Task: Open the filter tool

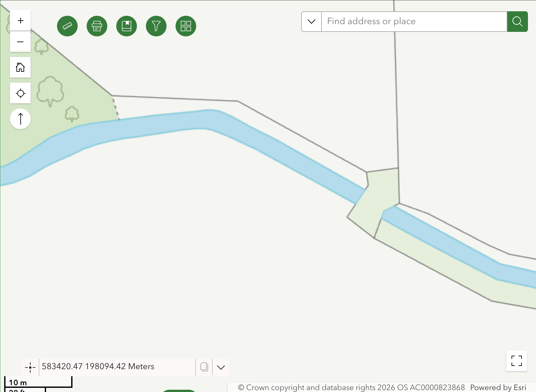Action: click(x=156, y=26)
